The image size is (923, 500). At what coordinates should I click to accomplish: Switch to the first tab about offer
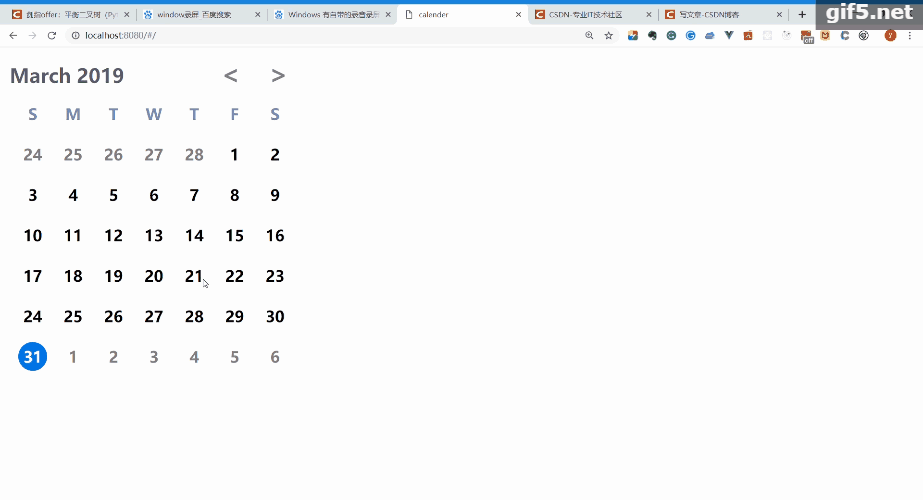[71, 15]
